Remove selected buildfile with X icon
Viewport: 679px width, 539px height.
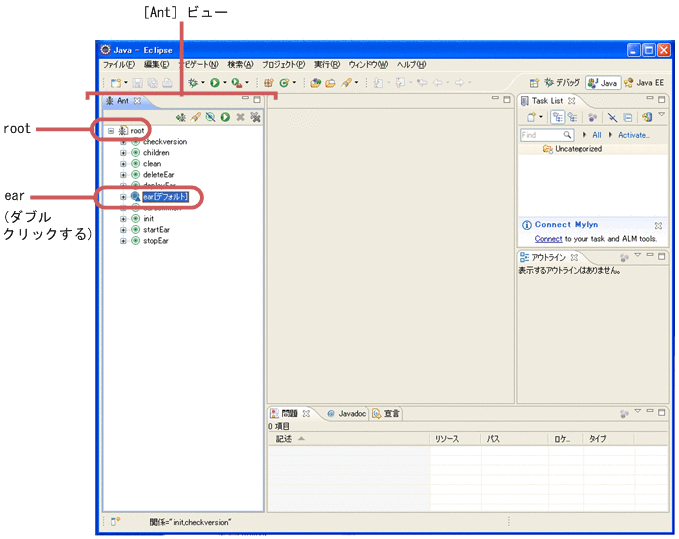click(x=241, y=117)
